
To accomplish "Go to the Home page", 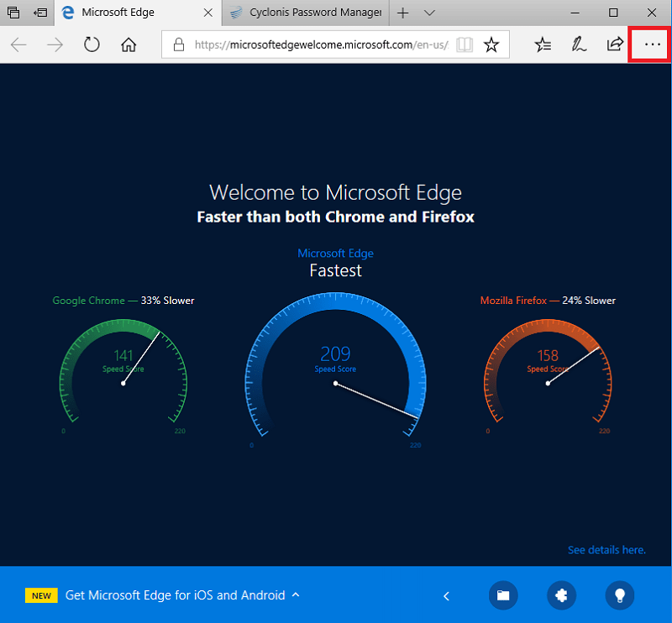I will tap(129, 44).
